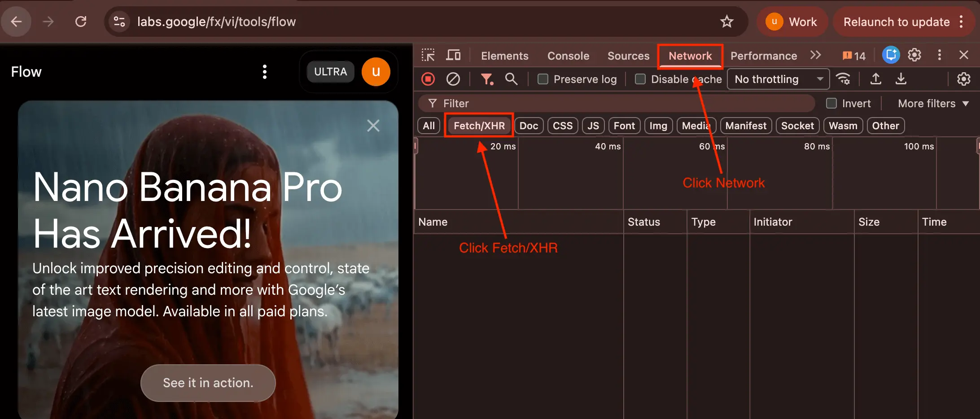Toggle the device emulation toolbar
The image size is (980, 419).
[453, 55]
